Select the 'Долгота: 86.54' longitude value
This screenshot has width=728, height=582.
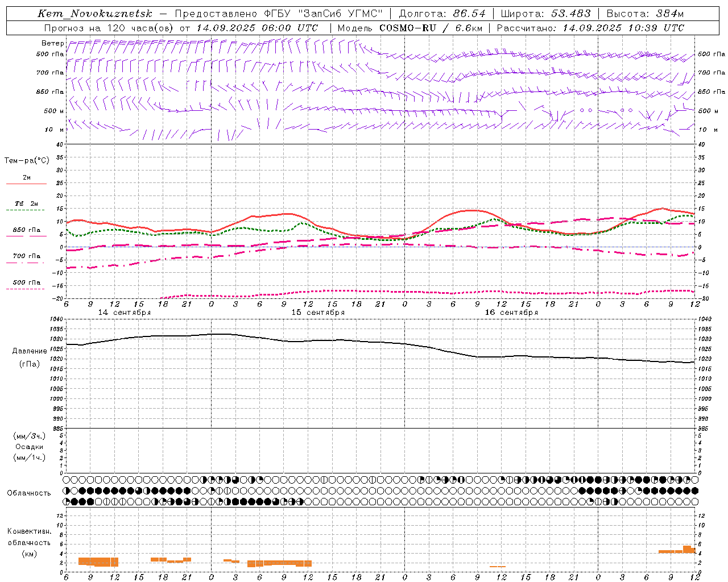[442, 14]
